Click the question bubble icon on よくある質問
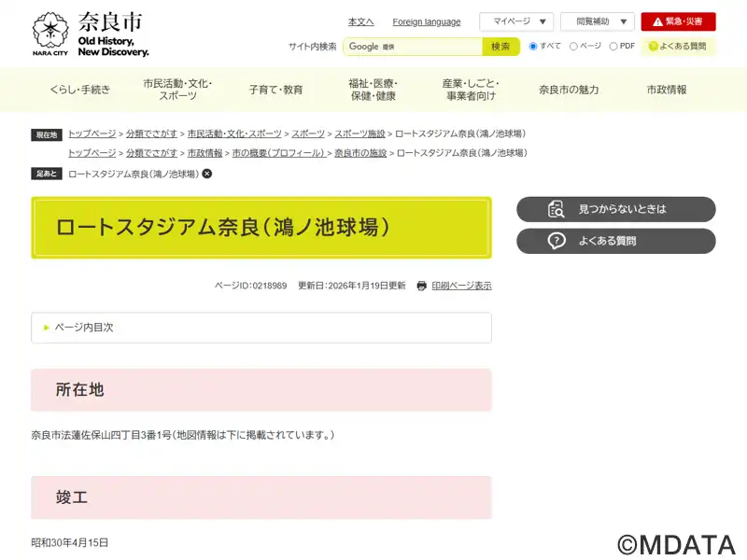The image size is (747, 560). [556, 241]
